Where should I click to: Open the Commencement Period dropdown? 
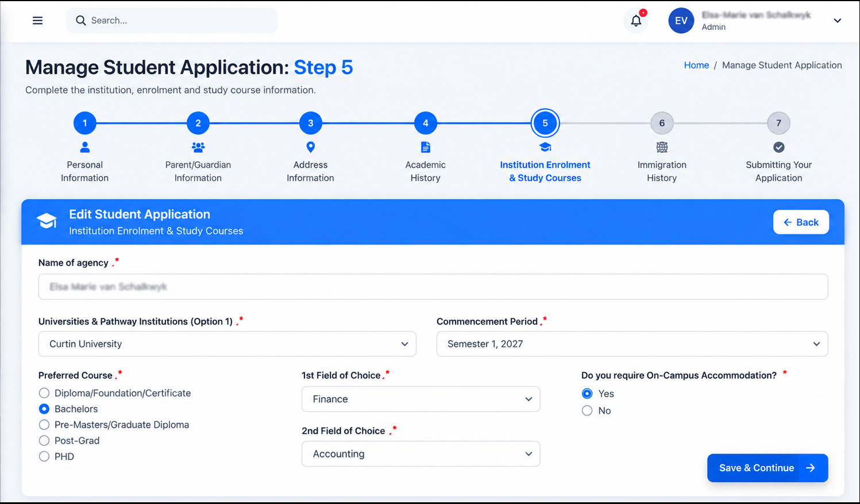click(632, 344)
